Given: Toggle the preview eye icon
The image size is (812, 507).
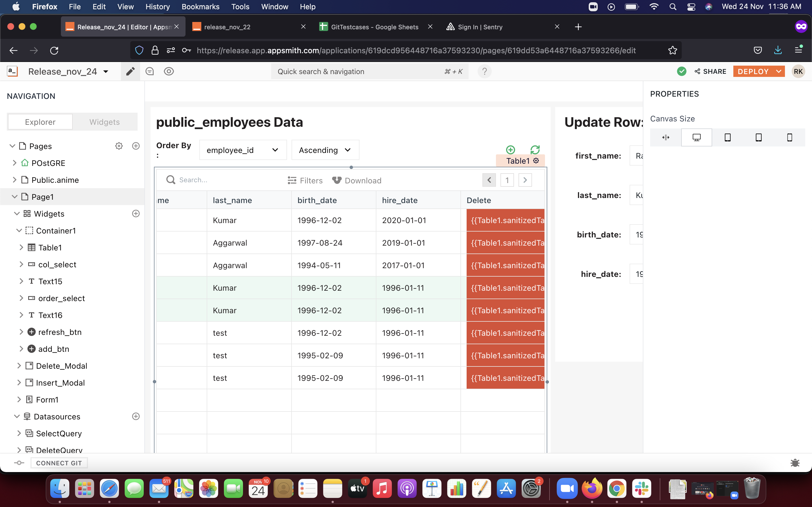Looking at the screenshot, I should click(169, 72).
